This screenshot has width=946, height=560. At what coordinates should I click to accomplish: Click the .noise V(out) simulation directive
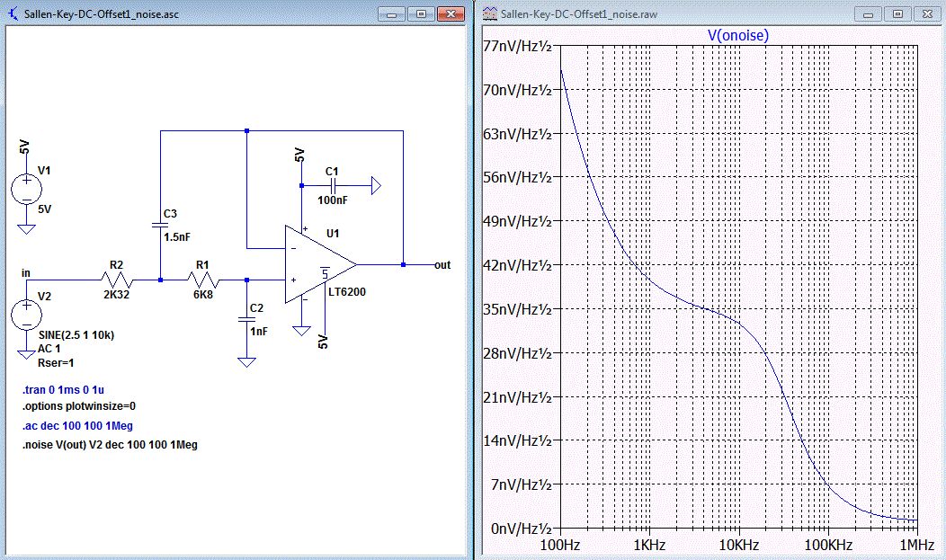110,444
